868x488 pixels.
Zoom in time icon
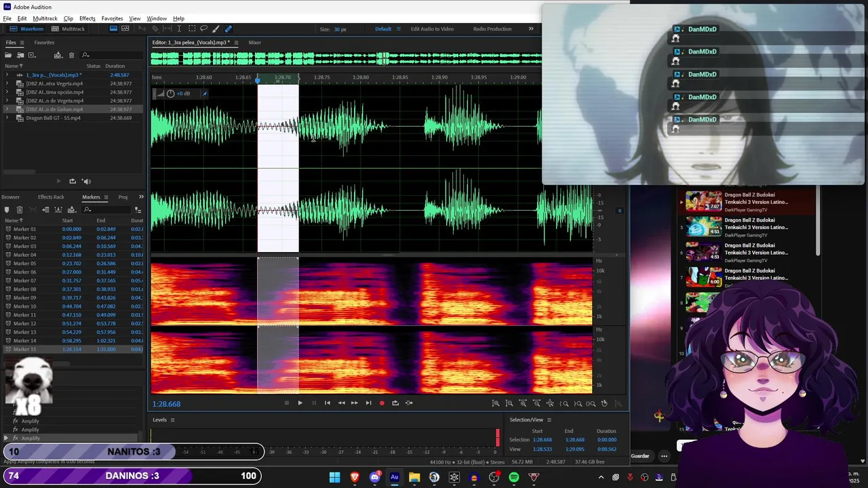(x=523, y=403)
